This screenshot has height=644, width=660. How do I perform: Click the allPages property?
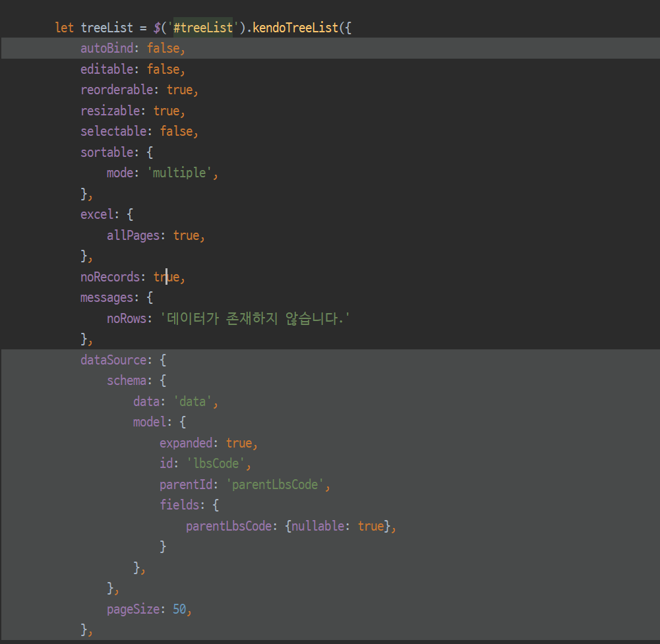(133, 235)
